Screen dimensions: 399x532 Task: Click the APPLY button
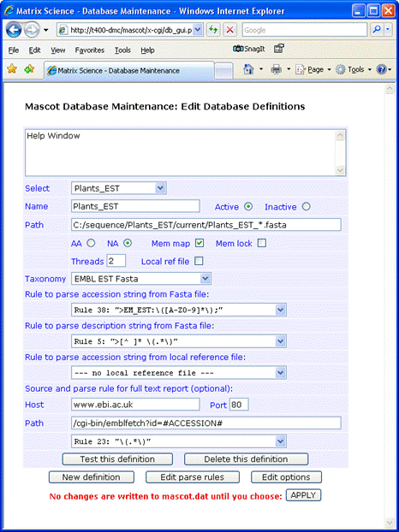pos(304,495)
